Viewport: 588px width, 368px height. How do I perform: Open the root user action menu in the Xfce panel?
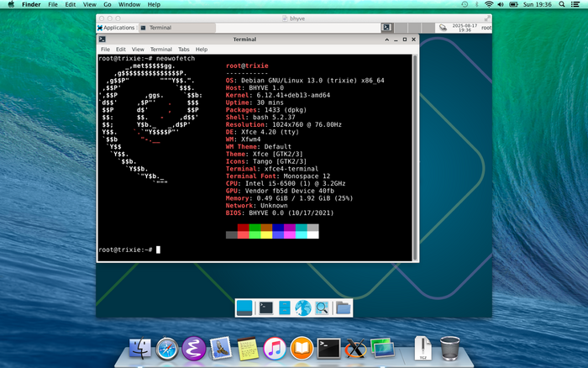[x=486, y=28]
